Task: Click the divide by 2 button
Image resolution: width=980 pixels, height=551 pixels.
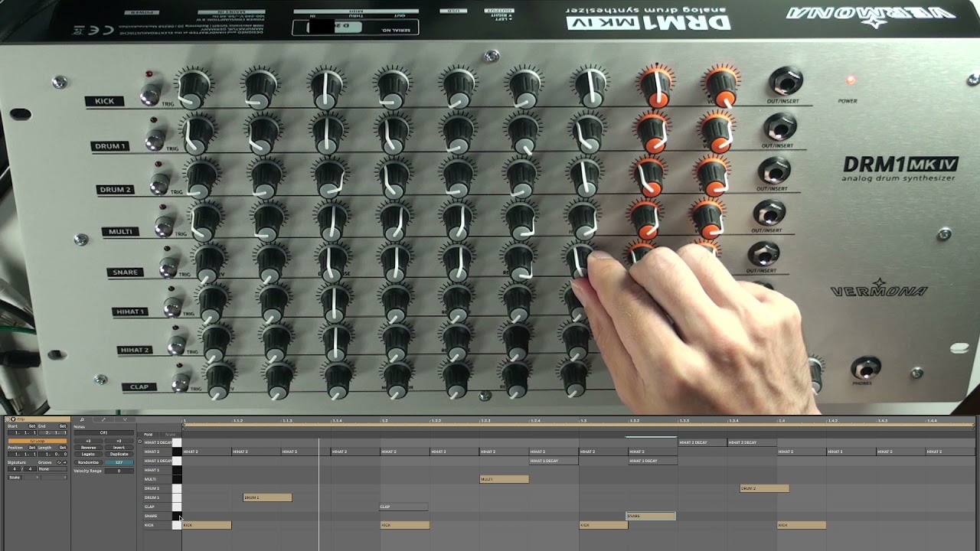Action: (x=88, y=441)
